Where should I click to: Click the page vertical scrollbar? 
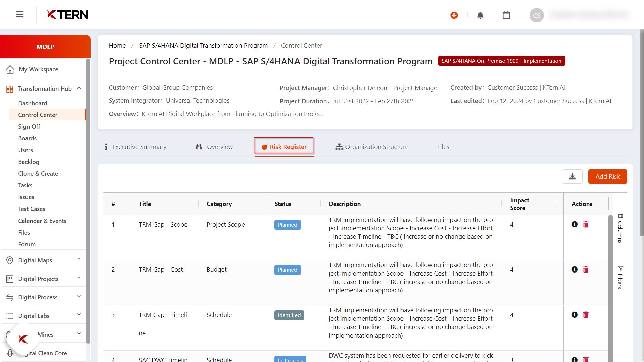pos(641,133)
